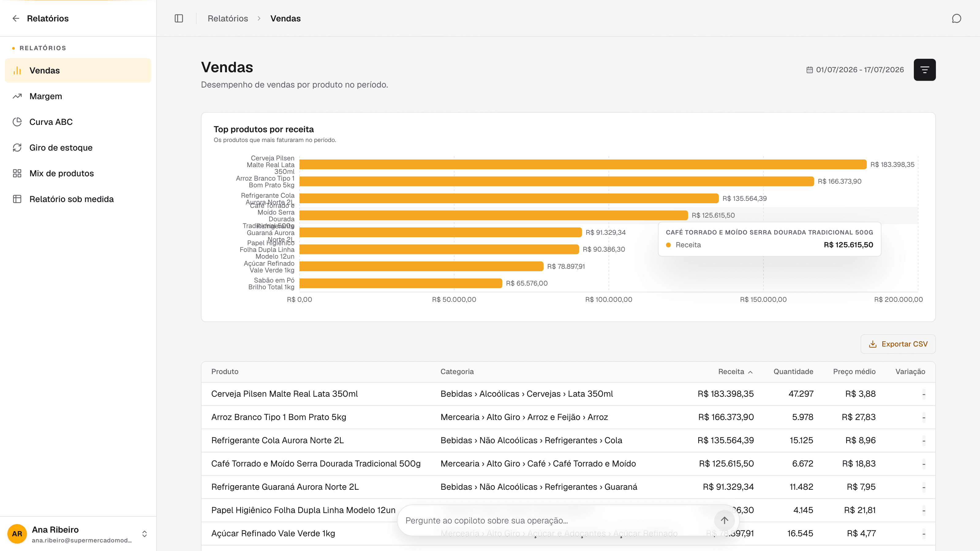Click the Mix de produtos grid icon
This screenshot has height=551, width=980.
[x=17, y=173]
